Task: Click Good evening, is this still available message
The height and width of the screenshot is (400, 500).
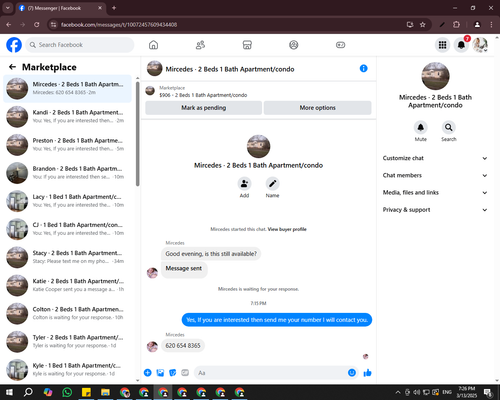Action: click(211, 254)
